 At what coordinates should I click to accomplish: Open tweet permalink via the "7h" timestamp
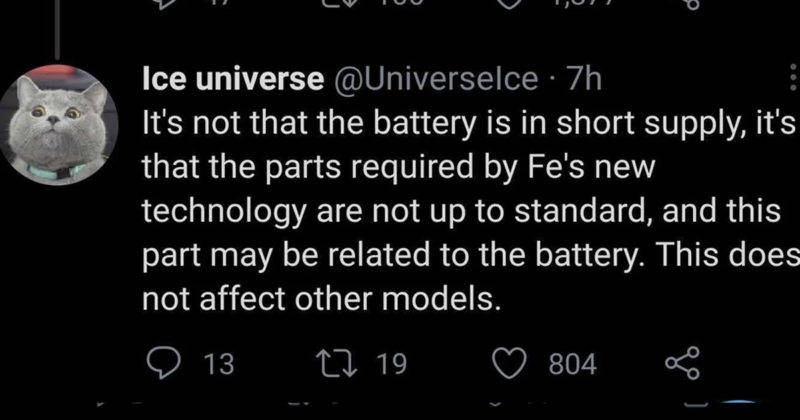(x=579, y=78)
